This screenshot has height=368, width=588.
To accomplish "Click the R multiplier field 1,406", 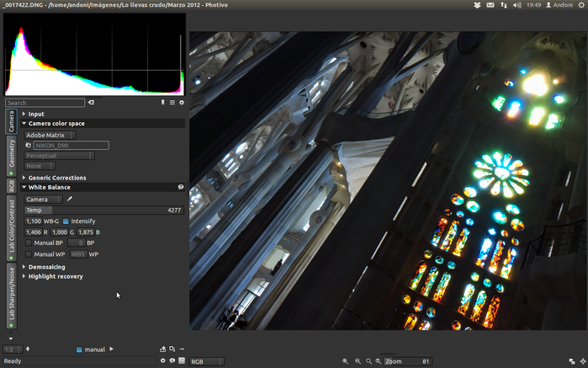I will [x=34, y=232].
